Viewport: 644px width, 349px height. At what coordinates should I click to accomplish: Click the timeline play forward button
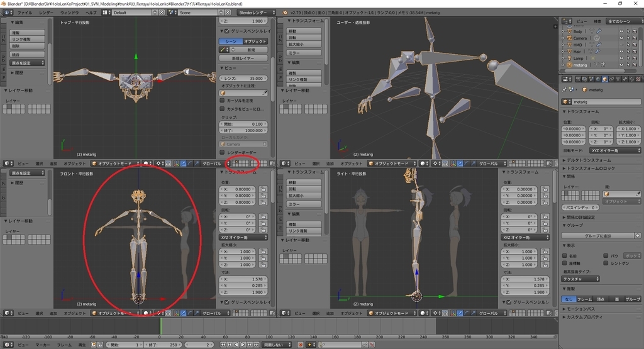click(243, 345)
